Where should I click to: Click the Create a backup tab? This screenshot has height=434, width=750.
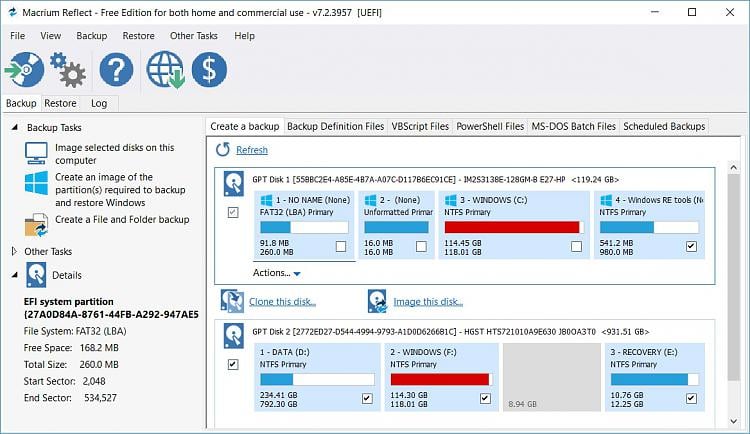pyautogui.click(x=244, y=126)
